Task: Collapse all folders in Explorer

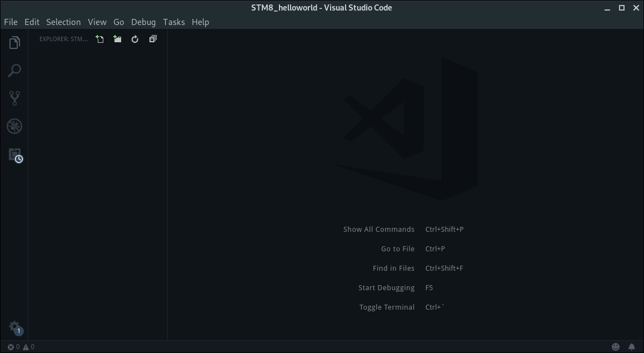Action: click(x=153, y=39)
